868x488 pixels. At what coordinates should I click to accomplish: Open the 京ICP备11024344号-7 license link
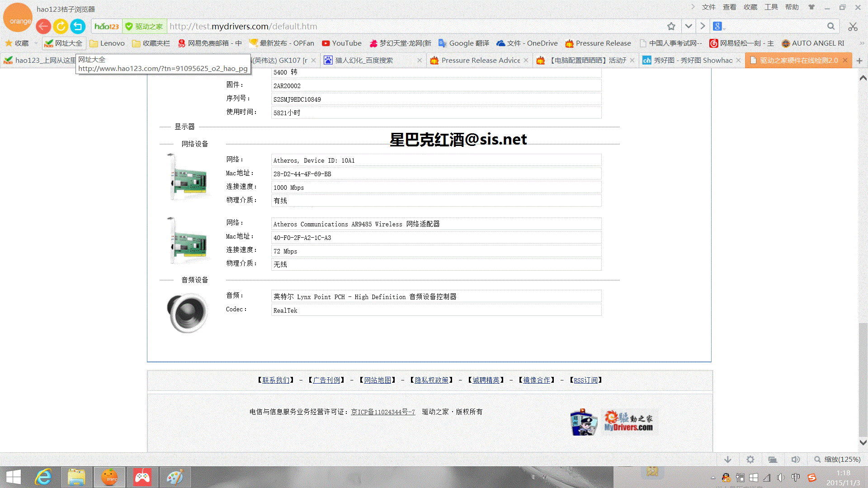[x=383, y=412]
